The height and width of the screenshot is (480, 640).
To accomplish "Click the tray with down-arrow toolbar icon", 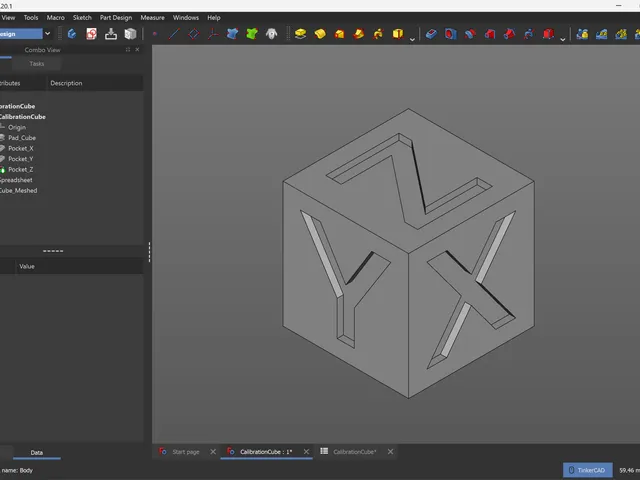I will click(111, 33).
